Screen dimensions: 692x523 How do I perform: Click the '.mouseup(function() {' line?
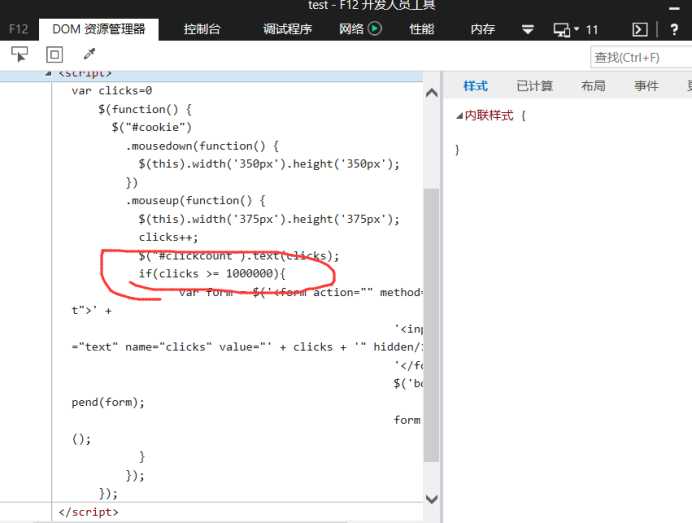pos(196,200)
